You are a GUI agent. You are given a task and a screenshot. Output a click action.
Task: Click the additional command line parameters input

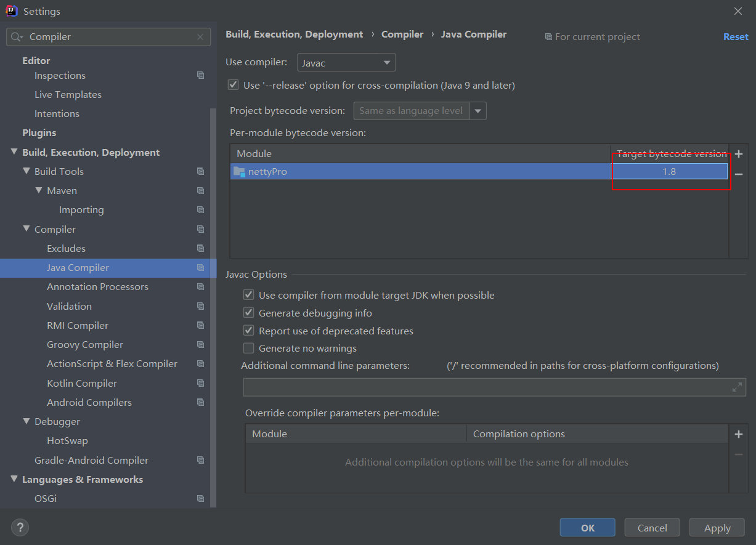tap(487, 387)
